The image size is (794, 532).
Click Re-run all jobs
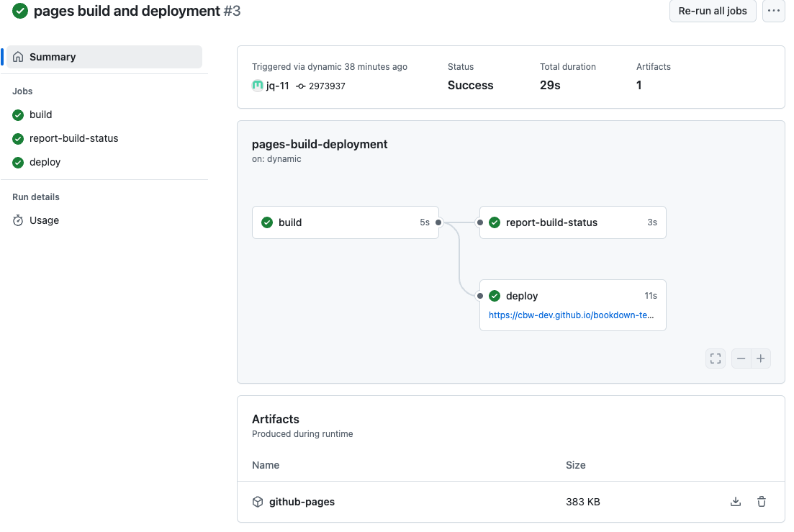(713, 11)
